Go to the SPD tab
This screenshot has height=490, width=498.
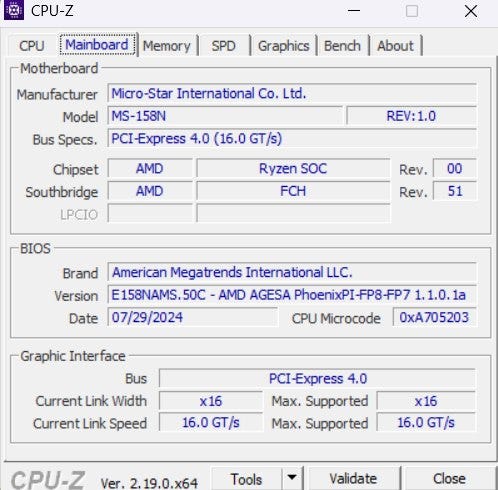[223, 46]
